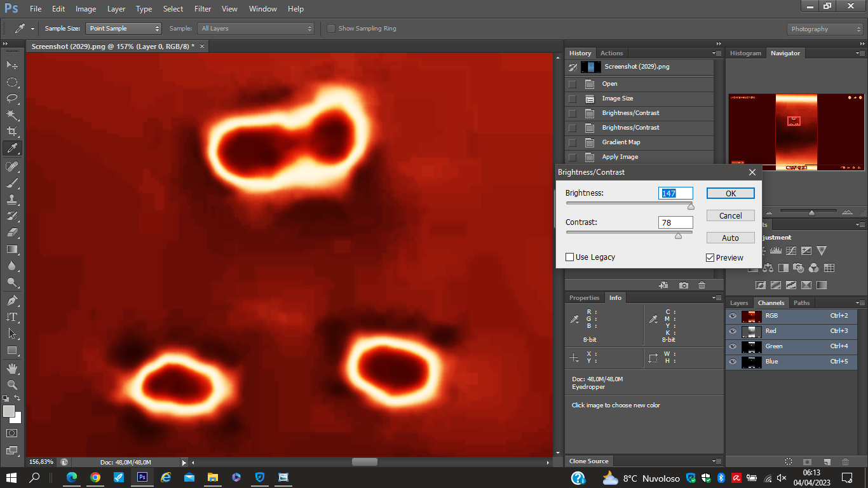Open the Filter menu

pyautogui.click(x=203, y=9)
